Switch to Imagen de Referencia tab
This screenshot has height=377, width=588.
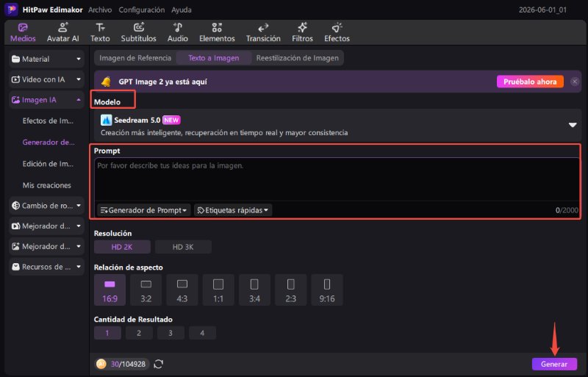(135, 58)
